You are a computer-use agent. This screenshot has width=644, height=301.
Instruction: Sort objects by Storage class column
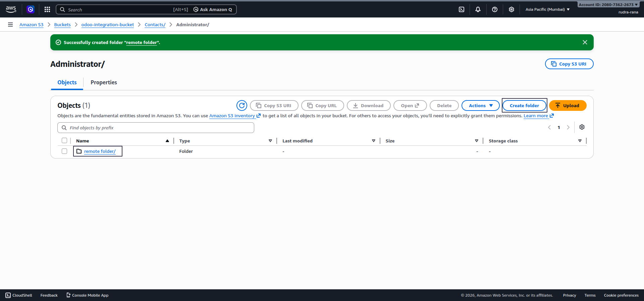click(580, 141)
